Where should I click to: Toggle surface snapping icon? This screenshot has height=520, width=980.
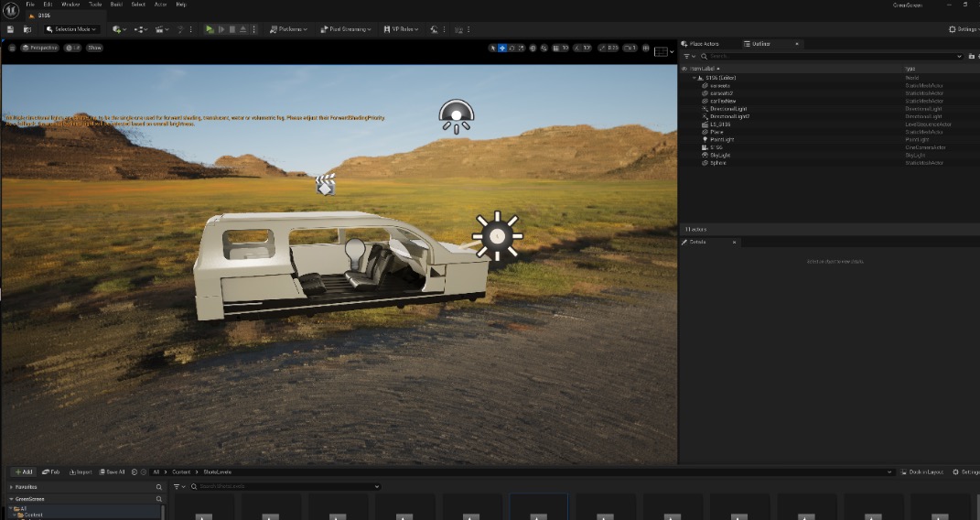coord(544,48)
